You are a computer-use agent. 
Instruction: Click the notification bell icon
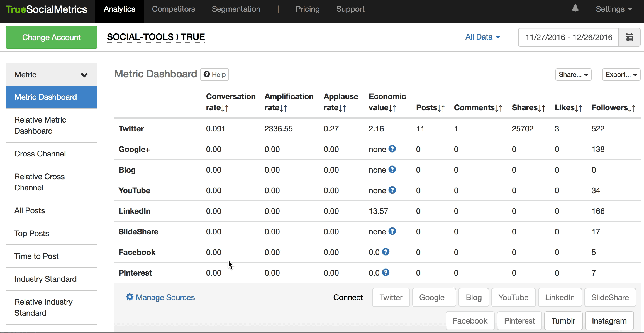[575, 9]
